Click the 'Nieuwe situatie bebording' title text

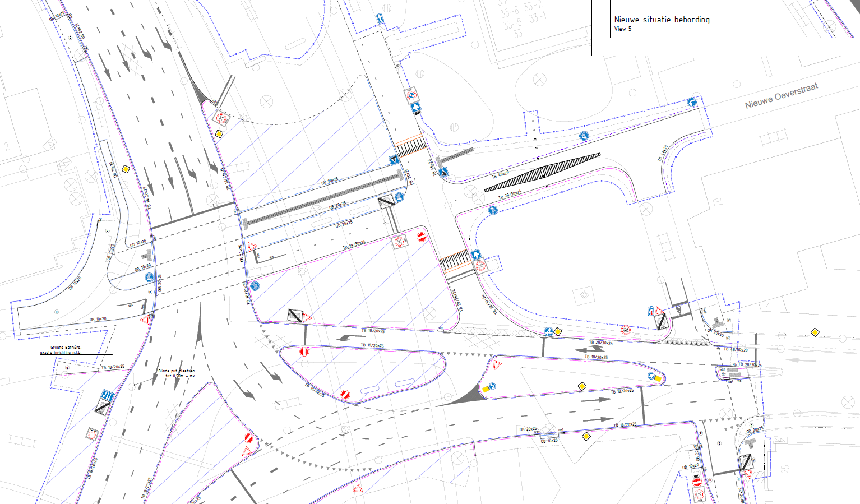point(662,20)
